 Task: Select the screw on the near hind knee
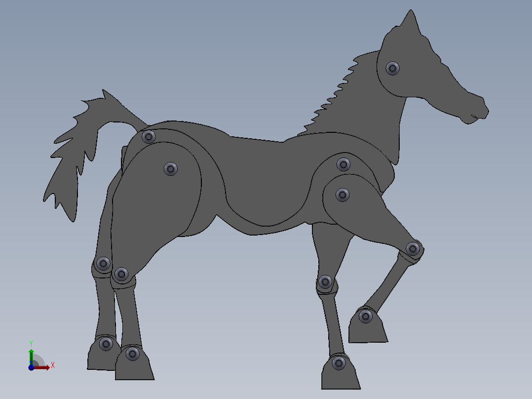click(x=121, y=274)
